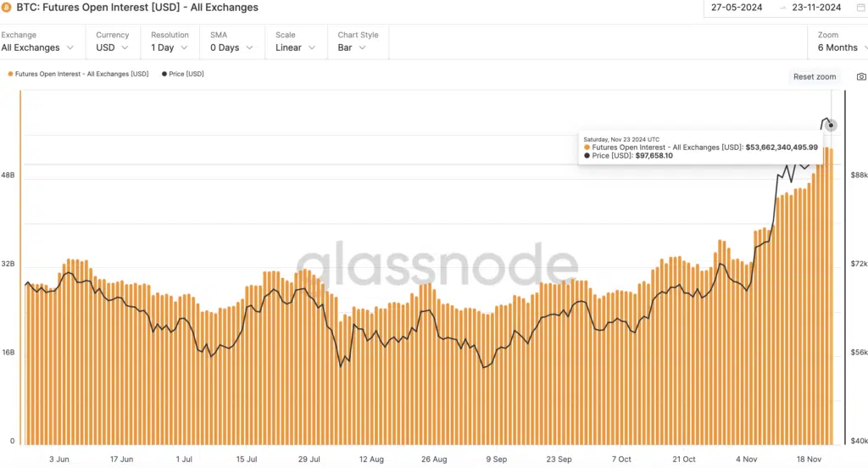Click the Bitcoin logo icon
The image size is (868, 468).
coord(8,8)
